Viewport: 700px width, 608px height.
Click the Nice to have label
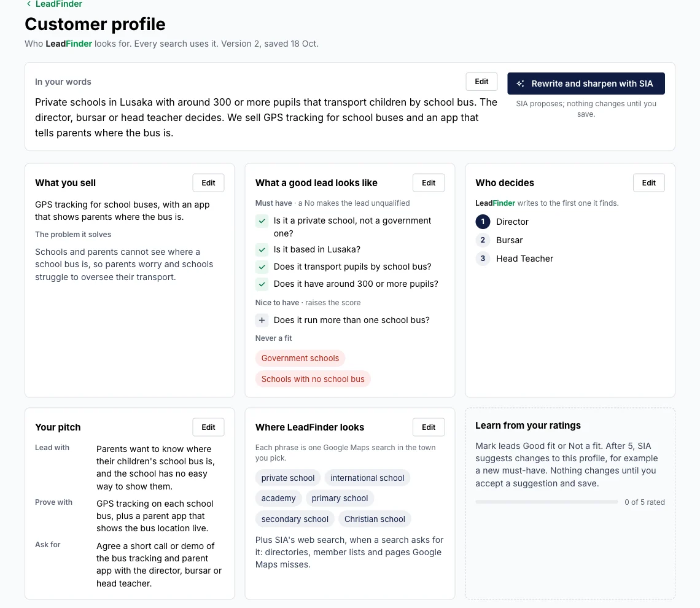277,303
